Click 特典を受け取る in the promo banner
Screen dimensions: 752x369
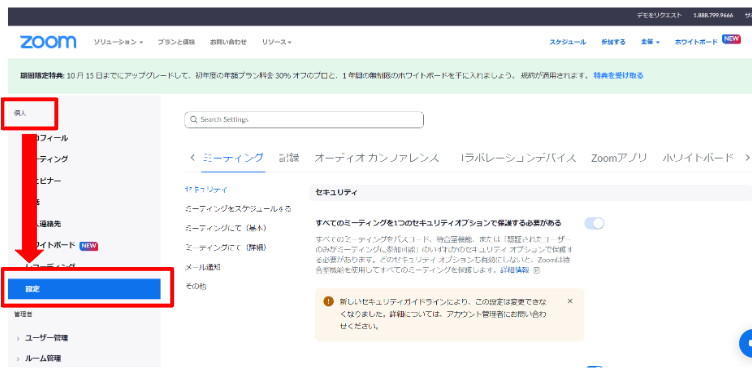618,75
